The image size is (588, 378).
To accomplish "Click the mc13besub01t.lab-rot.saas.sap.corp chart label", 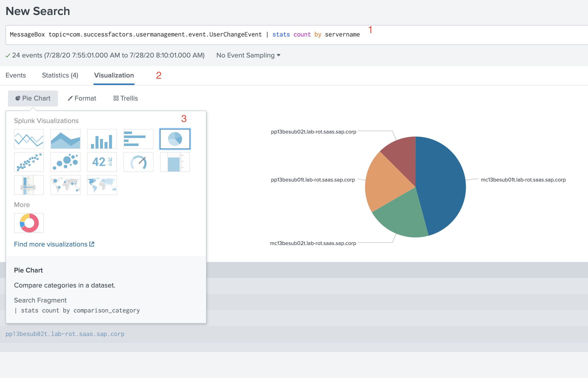I will (523, 180).
